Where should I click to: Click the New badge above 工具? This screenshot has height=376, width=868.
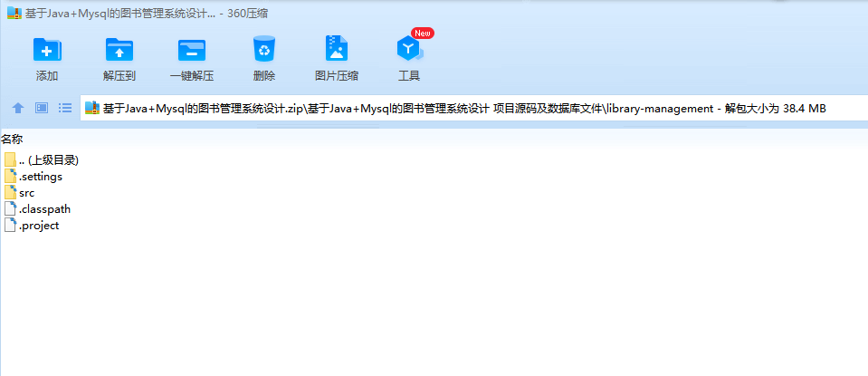tap(423, 34)
